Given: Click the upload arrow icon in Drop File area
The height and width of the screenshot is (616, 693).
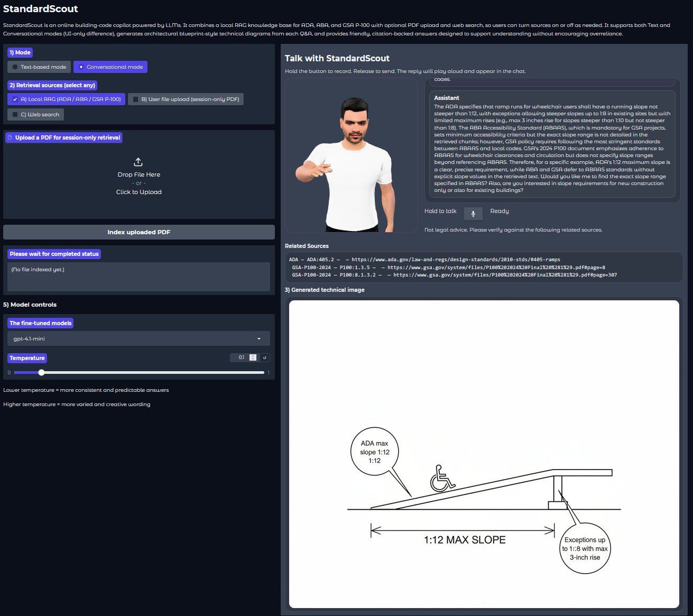Looking at the screenshot, I should (138, 162).
